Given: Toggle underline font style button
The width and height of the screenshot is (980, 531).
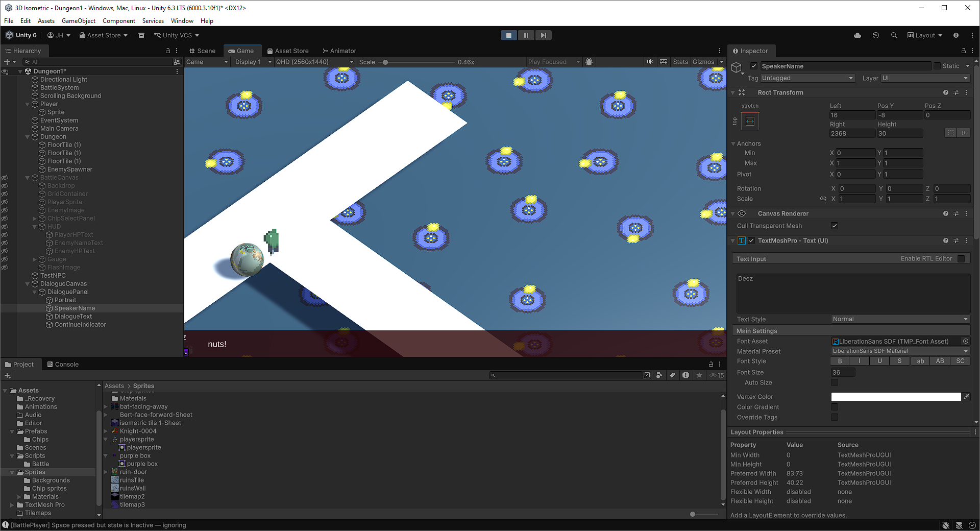Looking at the screenshot, I should click(880, 361).
